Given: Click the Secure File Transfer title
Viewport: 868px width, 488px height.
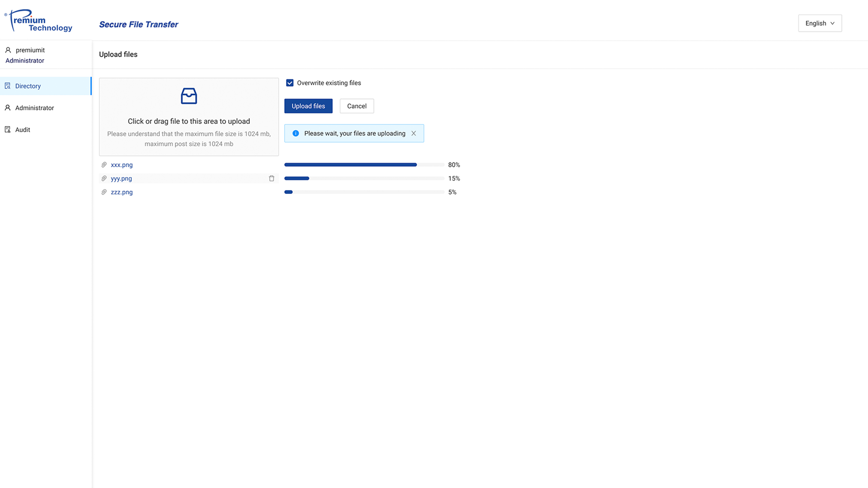Looking at the screenshot, I should pos(139,24).
